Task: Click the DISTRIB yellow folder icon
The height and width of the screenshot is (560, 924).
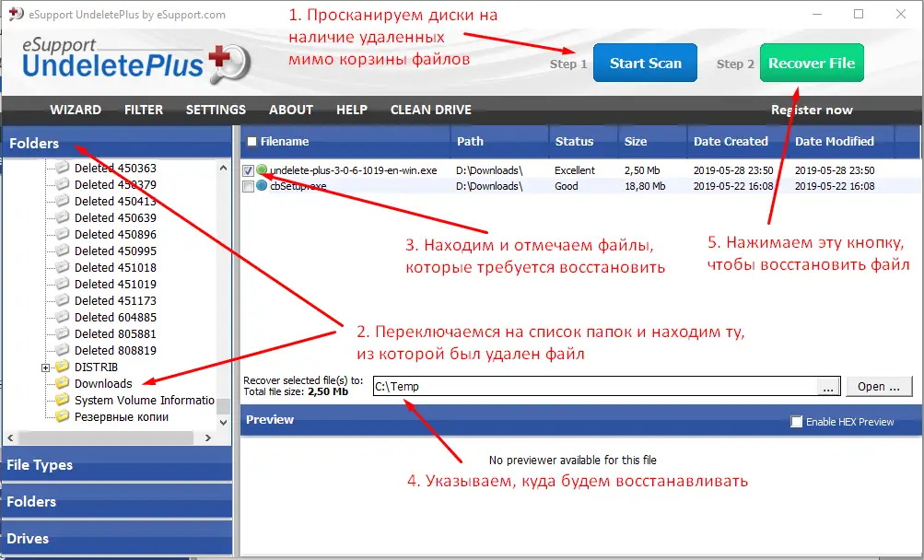Action: 61,367
